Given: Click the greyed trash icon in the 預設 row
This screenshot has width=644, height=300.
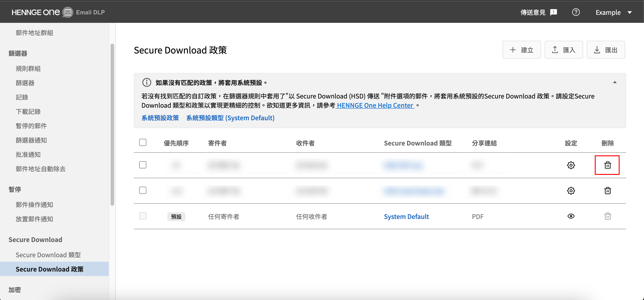Looking at the screenshot, I should [608, 216].
